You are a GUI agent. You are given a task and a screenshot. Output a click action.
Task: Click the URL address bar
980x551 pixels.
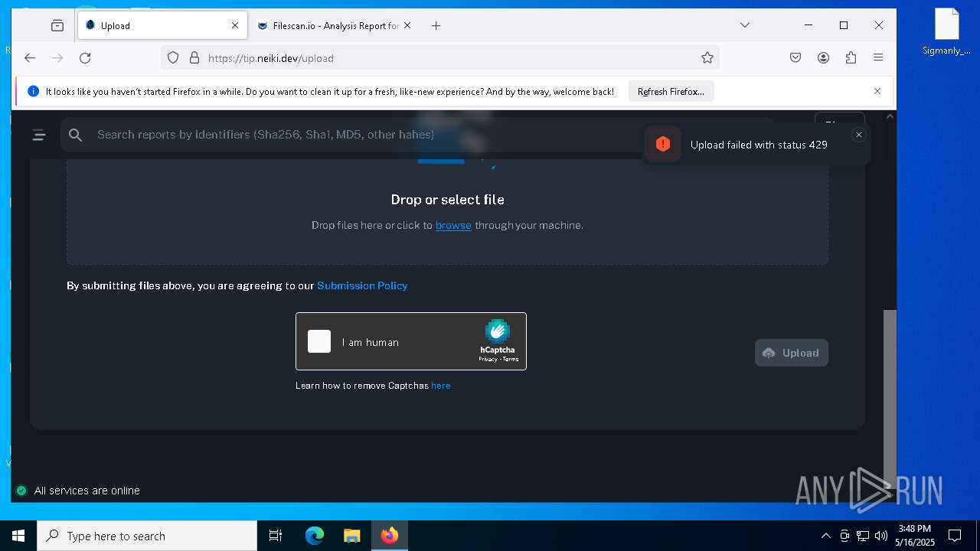pos(440,57)
